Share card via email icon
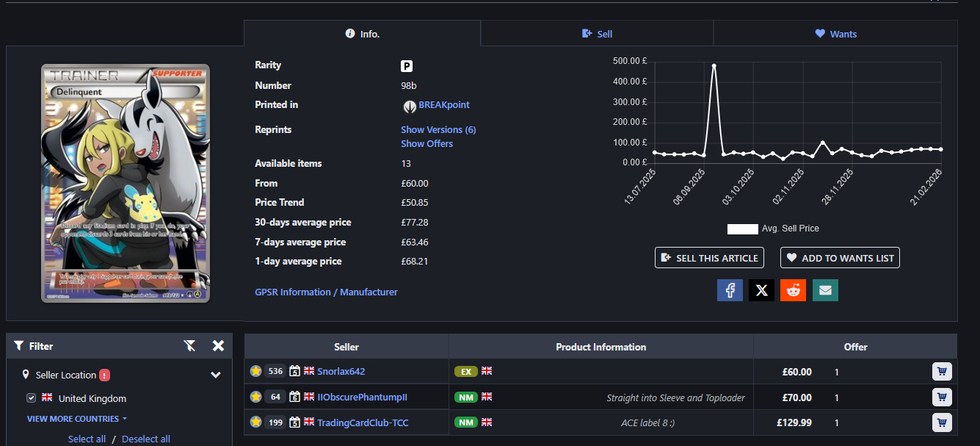 pos(825,290)
